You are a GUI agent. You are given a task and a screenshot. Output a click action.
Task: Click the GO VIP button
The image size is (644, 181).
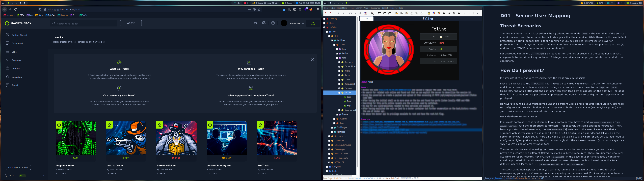[131, 23]
